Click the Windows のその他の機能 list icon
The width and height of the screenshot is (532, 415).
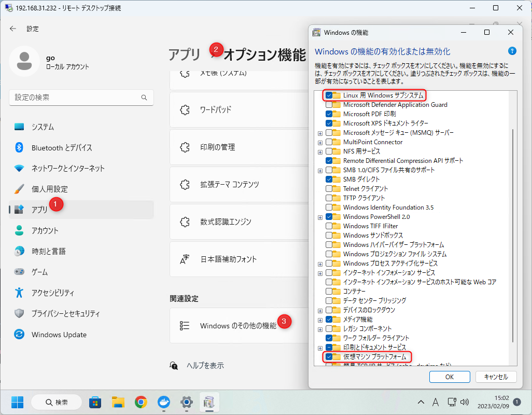pyautogui.click(x=185, y=326)
